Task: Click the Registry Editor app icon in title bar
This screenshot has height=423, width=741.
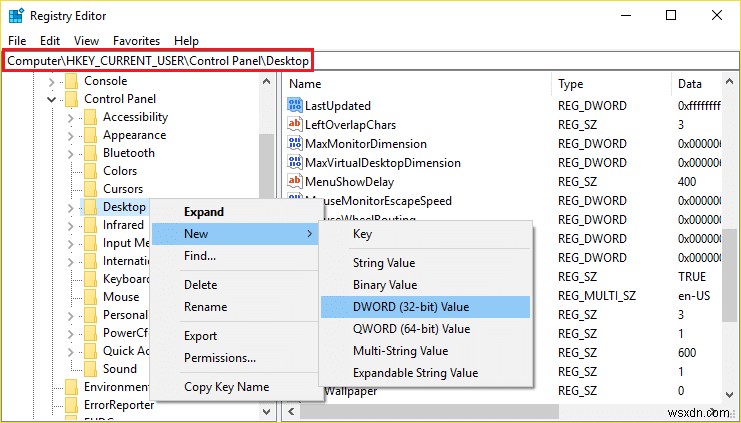Action: coord(16,16)
